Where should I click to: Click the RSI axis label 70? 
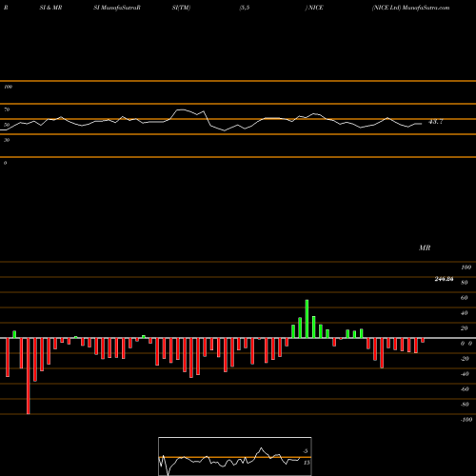click(x=7, y=109)
